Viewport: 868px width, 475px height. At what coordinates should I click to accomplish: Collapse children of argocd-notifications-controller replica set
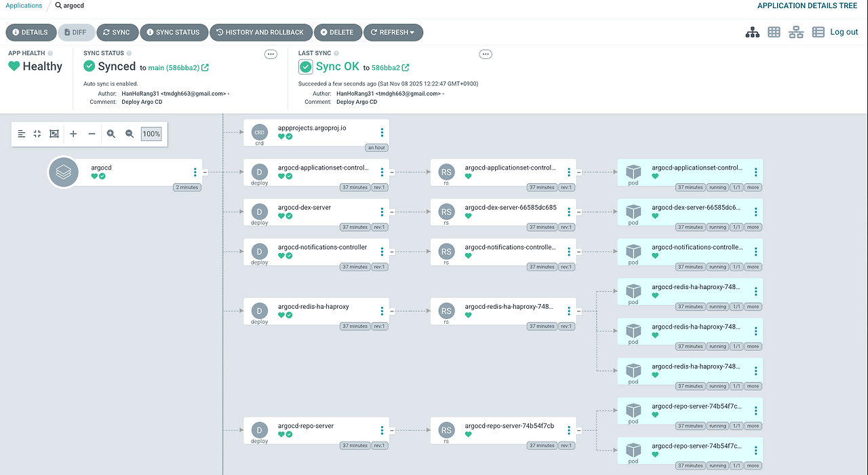click(579, 252)
